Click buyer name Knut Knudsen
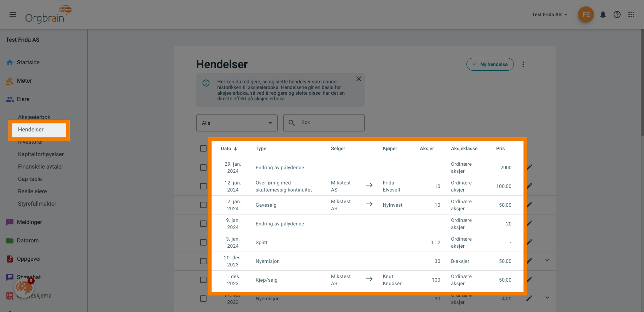 click(393, 280)
